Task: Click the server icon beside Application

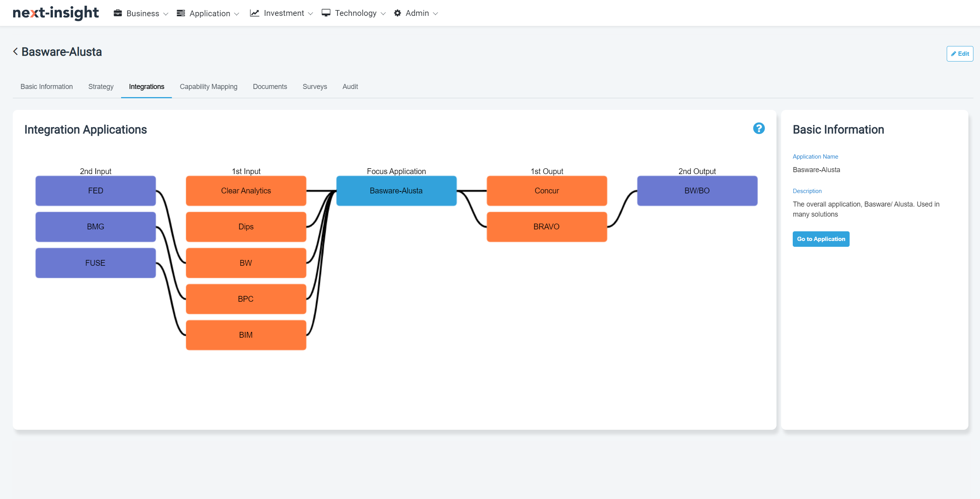Action: click(181, 13)
